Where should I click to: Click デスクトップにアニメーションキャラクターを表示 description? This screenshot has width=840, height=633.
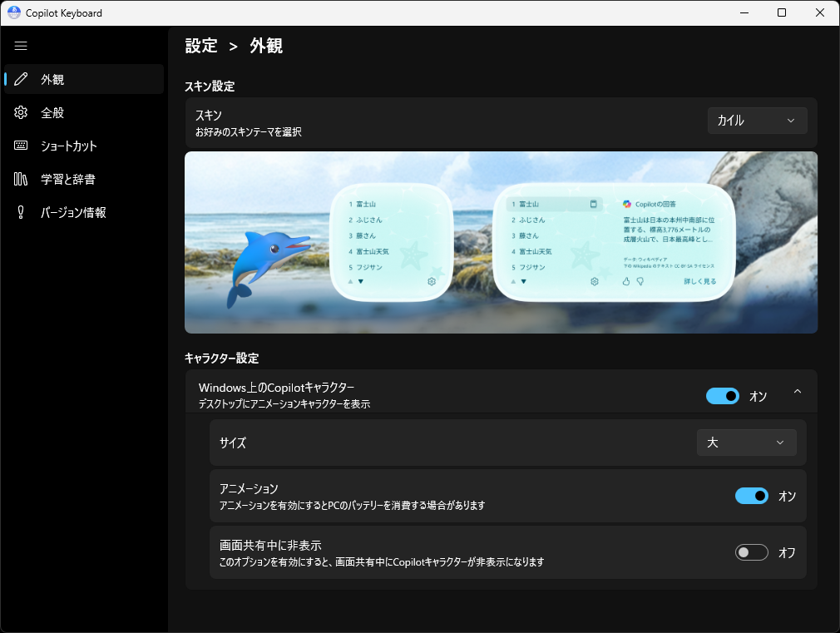click(284, 404)
